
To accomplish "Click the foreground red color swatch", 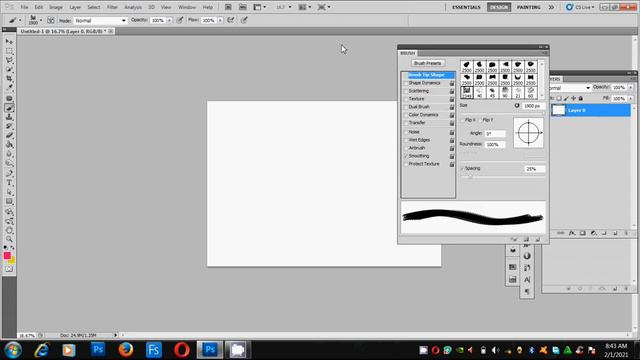I will [x=7, y=256].
